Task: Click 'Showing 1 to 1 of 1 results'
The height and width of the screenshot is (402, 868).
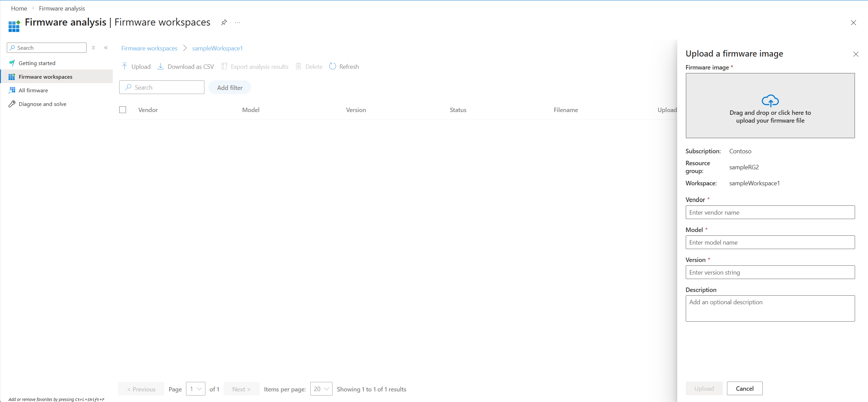Action: click(x=371, y=389)
